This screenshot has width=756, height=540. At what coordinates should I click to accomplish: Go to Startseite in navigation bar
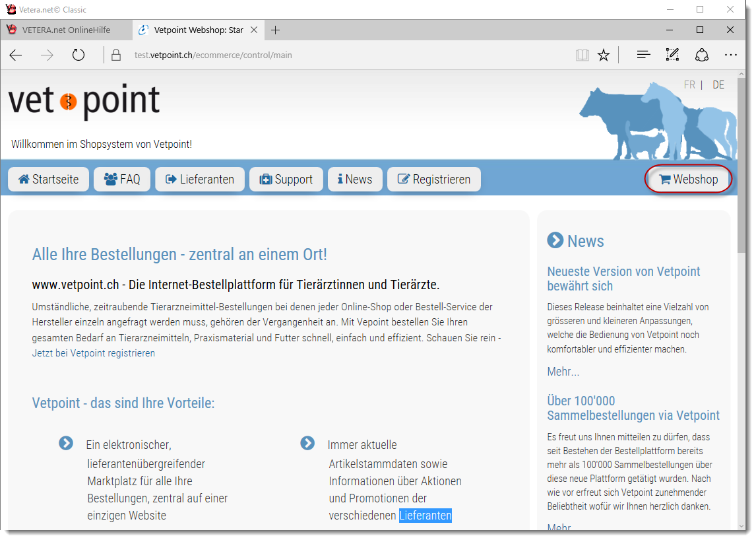pos(49,180)
